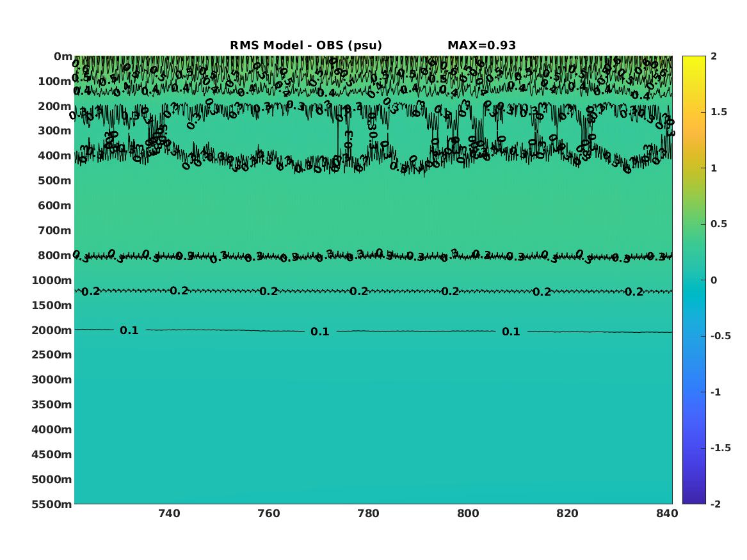
Task: Click the colorbar '-1.5' tick label
Action: (x=720, y=448)
